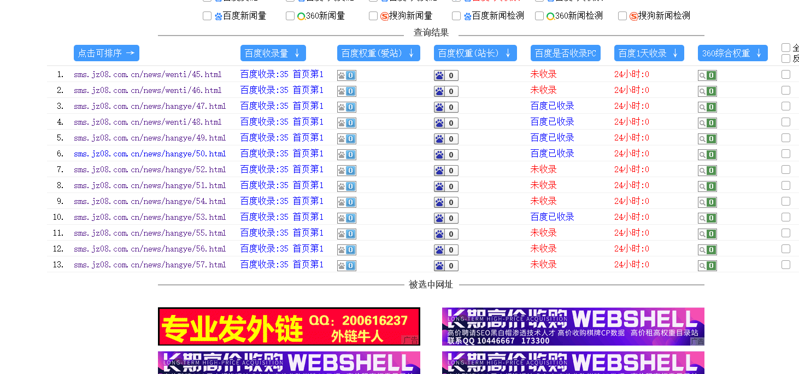Click row 5 360 weight magnifier badge
The height and width of the screenshot is (374, 799).
click(x=707, y=139)
